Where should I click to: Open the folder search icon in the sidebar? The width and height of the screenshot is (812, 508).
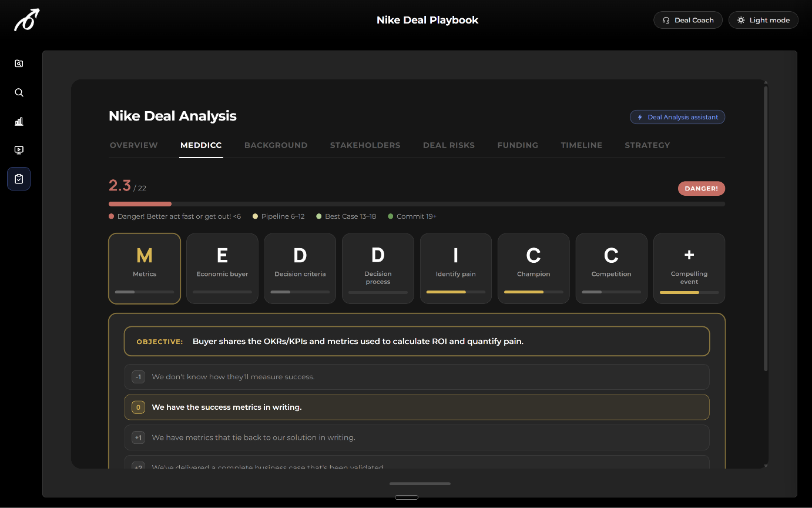[x=19, y=63]
